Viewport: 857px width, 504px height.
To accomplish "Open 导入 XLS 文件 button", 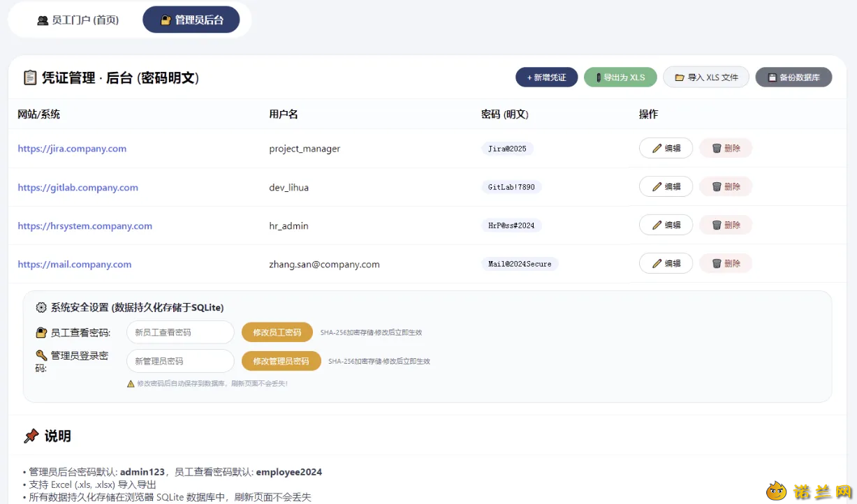I will click(x=706, y=77).
